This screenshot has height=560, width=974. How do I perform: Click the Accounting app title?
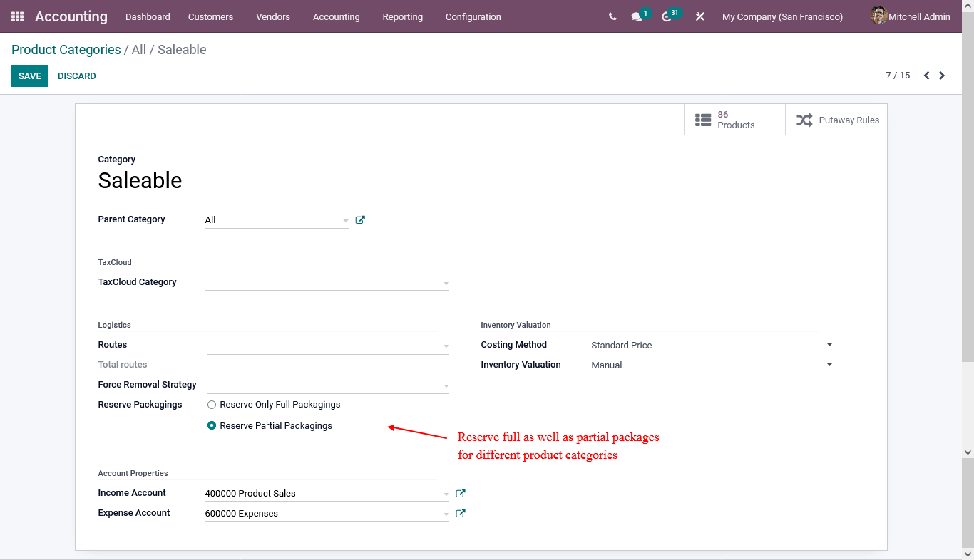click(71, 16)
